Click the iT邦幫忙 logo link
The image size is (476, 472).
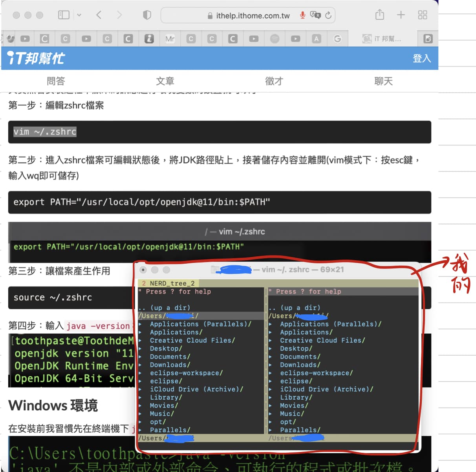35,58
